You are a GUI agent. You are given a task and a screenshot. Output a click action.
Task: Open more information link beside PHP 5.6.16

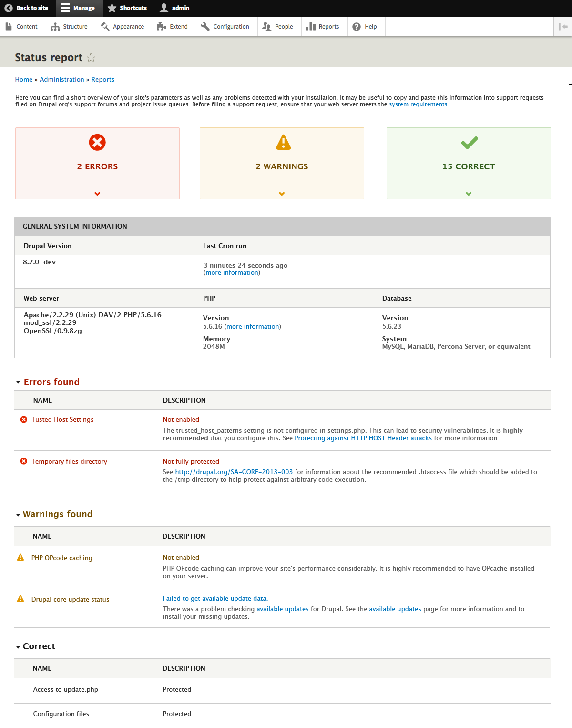pos(253,327)
